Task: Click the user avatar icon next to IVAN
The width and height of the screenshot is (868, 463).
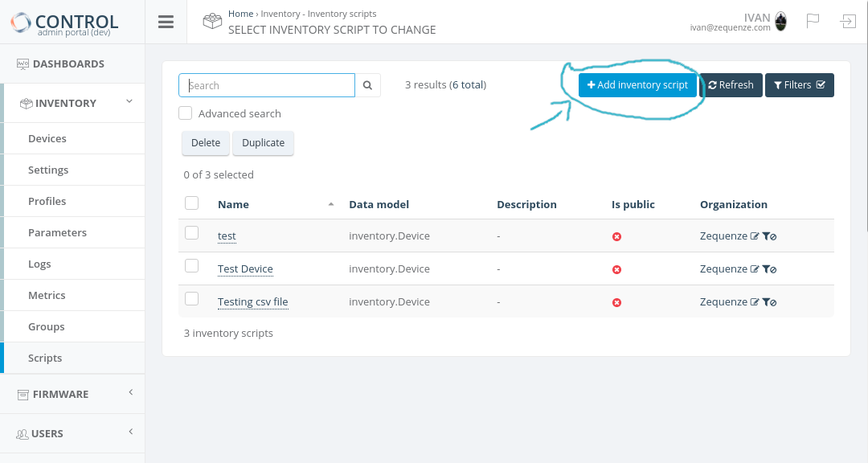Action: coord(780,22)
